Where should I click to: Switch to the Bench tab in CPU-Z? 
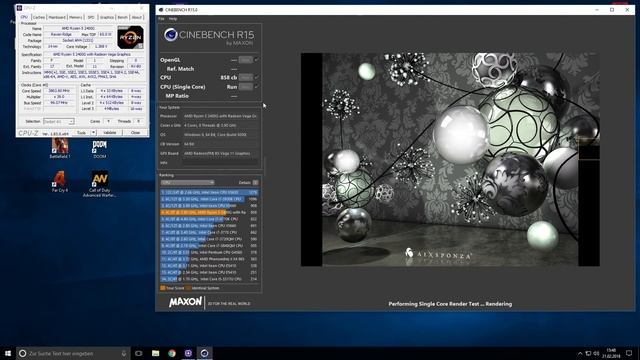pos(122,17)
